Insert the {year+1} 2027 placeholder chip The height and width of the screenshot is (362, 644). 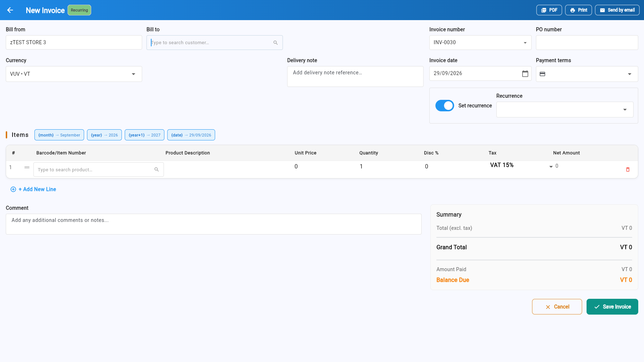tap(145, 135)
